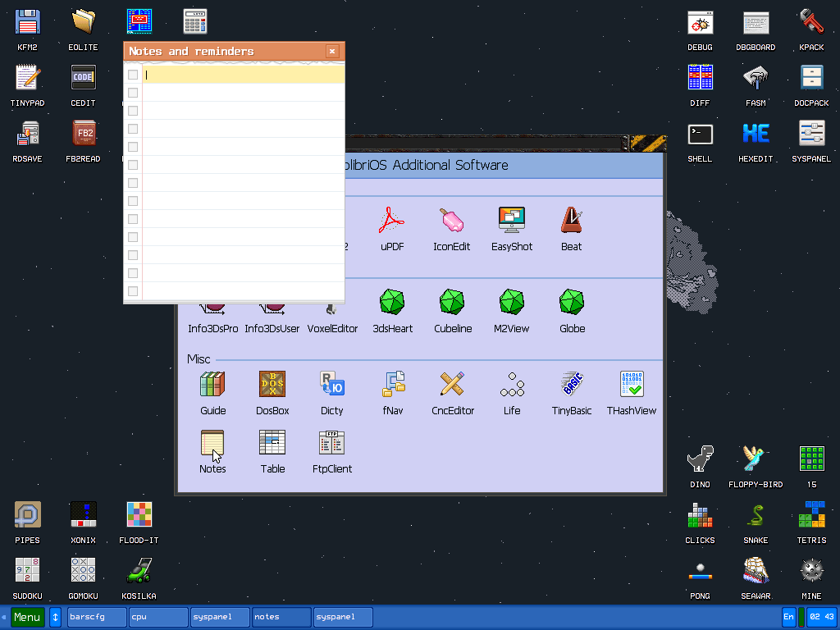The height and width of the screenshot is (630, 840).
Task: Open the Menu start button
Action: click(x=27, y=617)
